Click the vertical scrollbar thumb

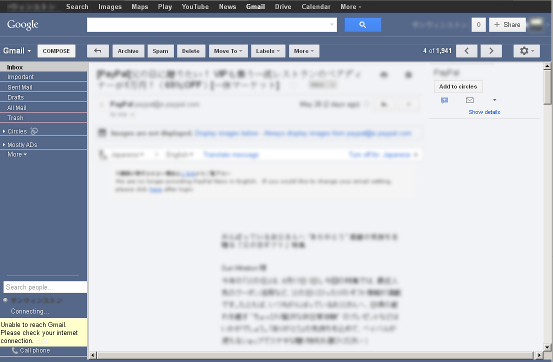(x=547, y=87)
